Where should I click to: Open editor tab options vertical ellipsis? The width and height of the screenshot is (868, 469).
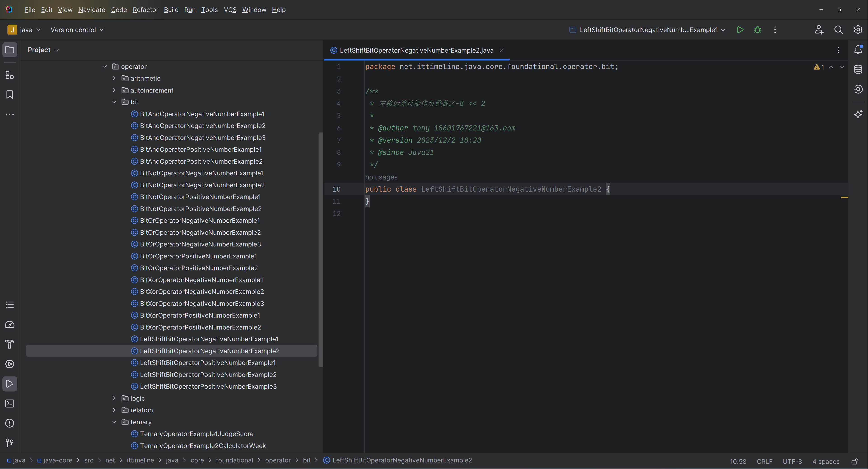pos(838,50)
